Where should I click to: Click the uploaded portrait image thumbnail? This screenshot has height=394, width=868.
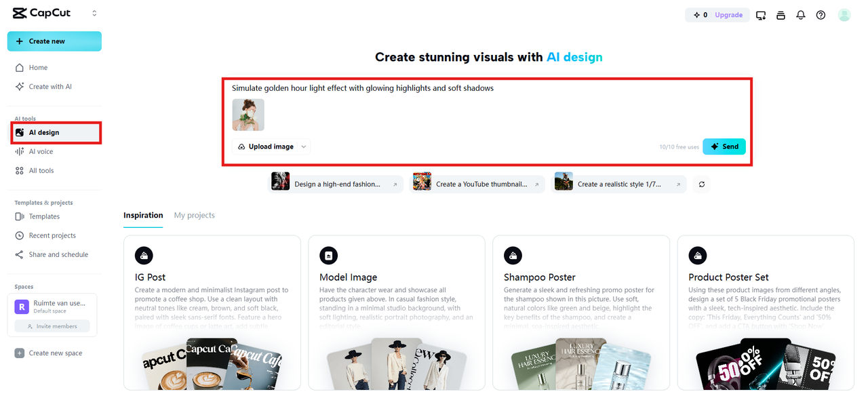(x=248, y=115)
